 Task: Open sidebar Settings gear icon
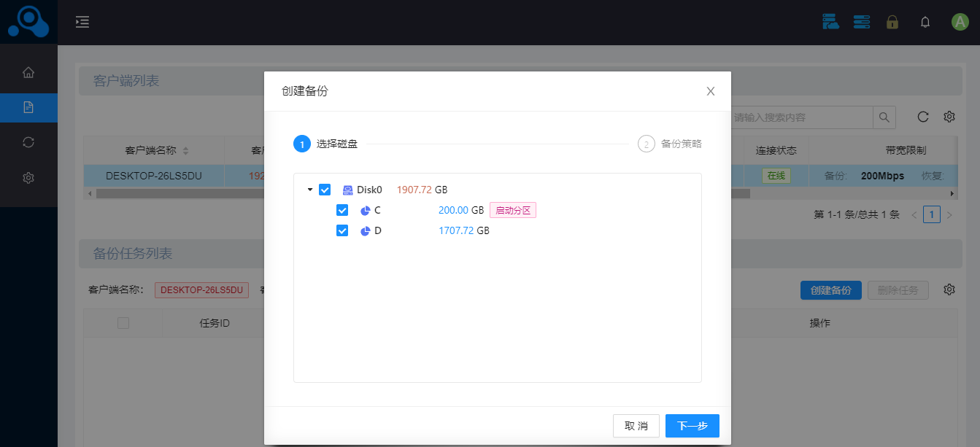click(x=28, y=177)
